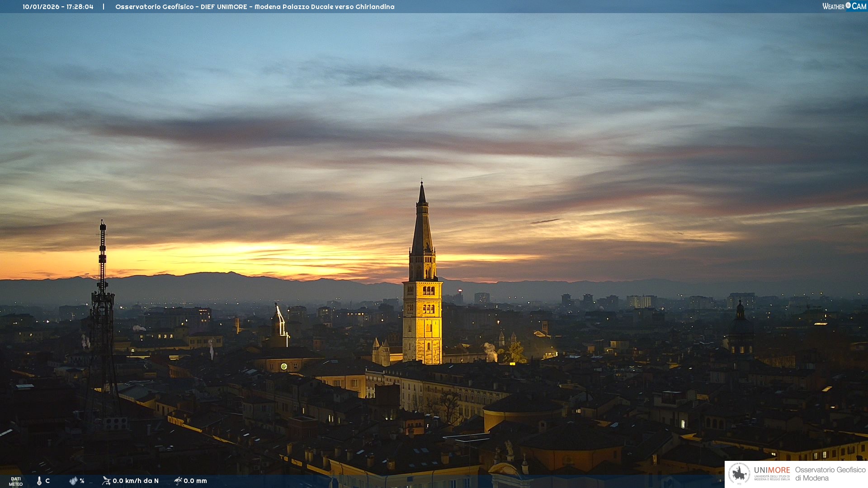Image resolution: width=868 pixels, height=488 pixels.
Task: Click the humidity percent sign label
Action: tap(82, 481)
